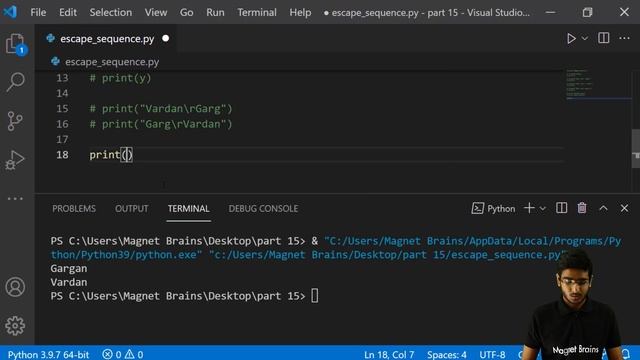640x360 pixels.
Task: Kill terminal with the trash icon
Action: [x=582, y=208]
